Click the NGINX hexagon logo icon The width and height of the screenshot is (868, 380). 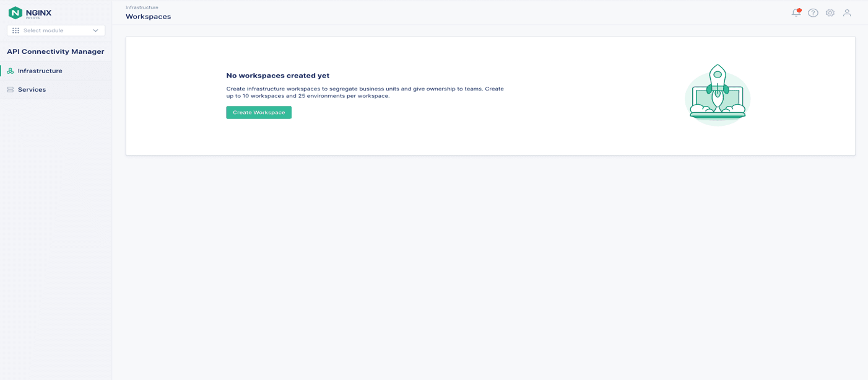[x=15, y=13]
